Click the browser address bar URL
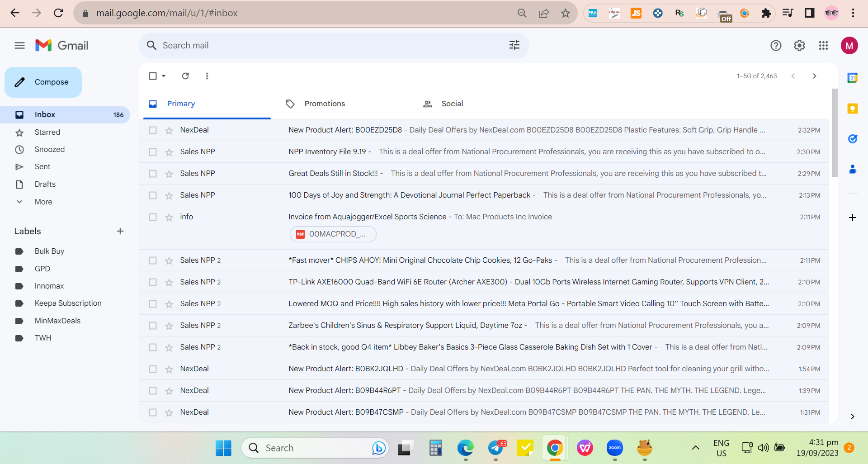This screenshot has height=464, width=868. pos(167,13)
